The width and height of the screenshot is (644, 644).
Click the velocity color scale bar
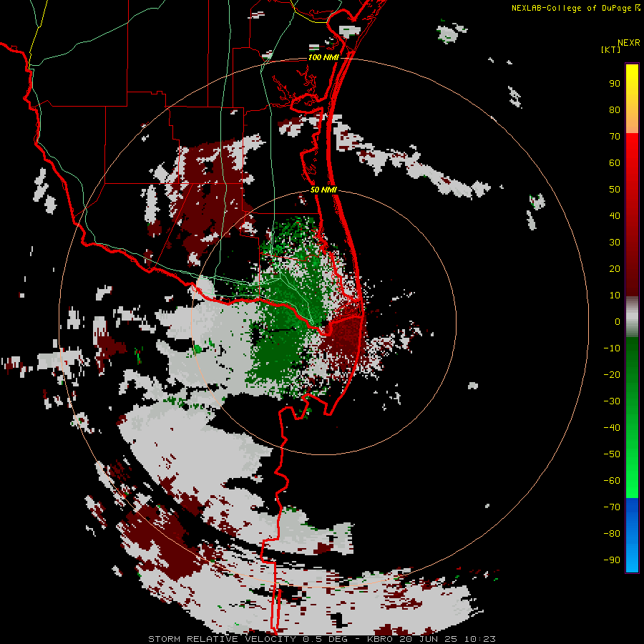pos(632,318)
